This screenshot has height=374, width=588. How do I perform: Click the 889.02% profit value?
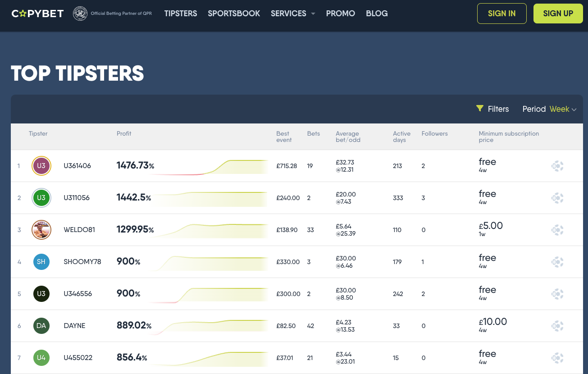point(134,326)
